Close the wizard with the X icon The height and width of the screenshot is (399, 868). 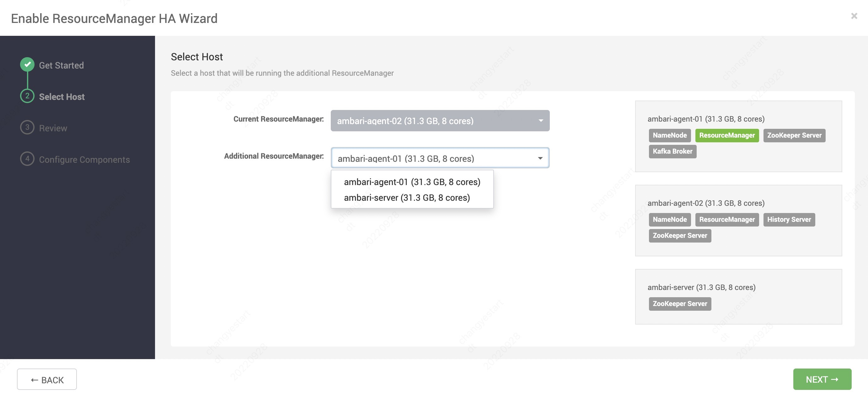point(854,16)
